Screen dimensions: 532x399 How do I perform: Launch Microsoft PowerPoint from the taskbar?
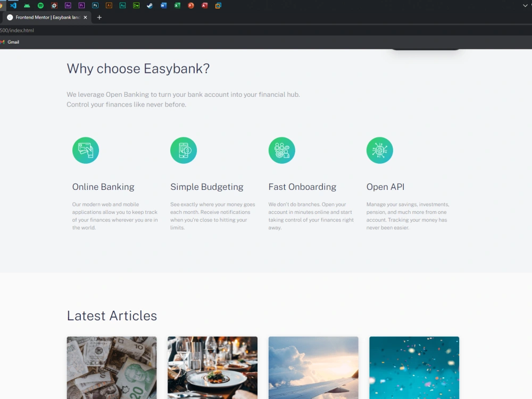click(x=190, y=5)
